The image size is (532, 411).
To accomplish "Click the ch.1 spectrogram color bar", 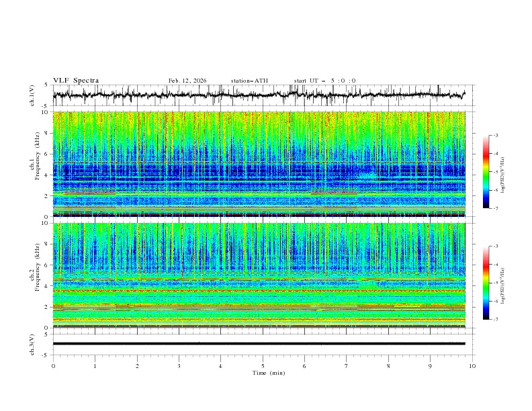I will 486,172.
